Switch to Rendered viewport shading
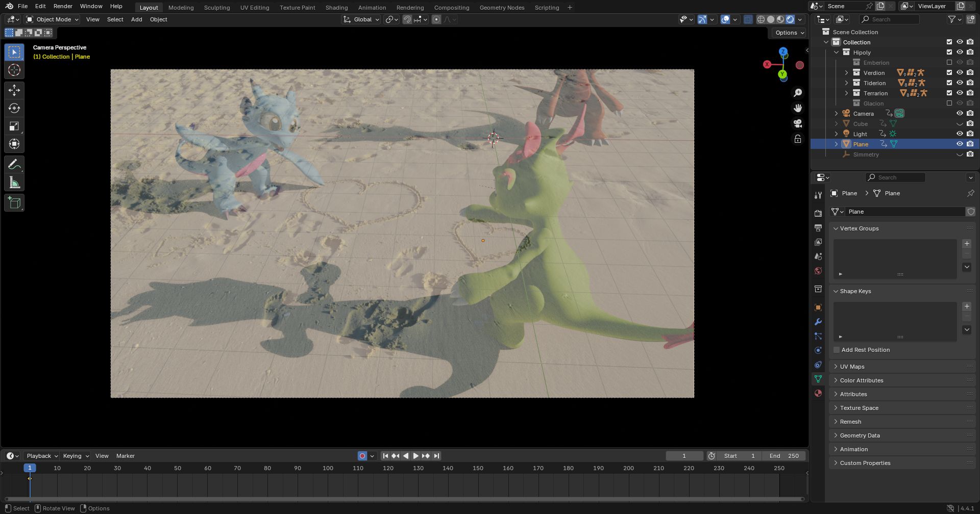 click(x=790, y=19)
